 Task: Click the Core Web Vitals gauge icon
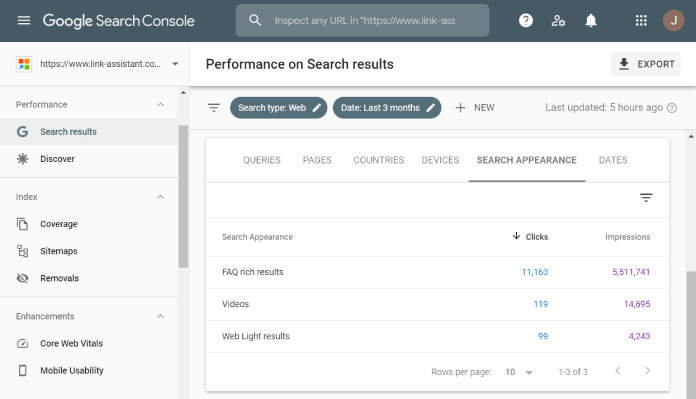click(x=22, y=343)
